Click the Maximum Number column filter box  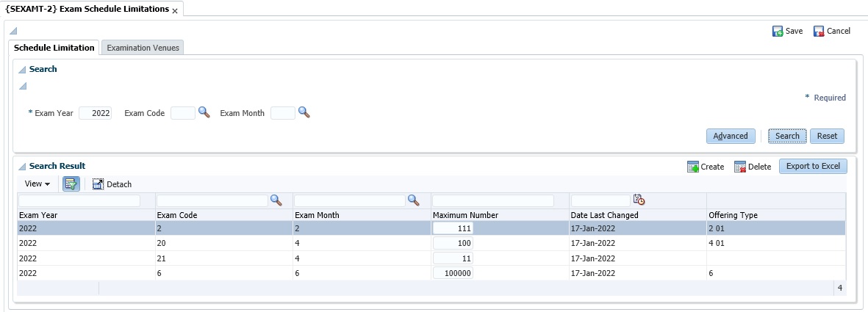pos(493,200)
